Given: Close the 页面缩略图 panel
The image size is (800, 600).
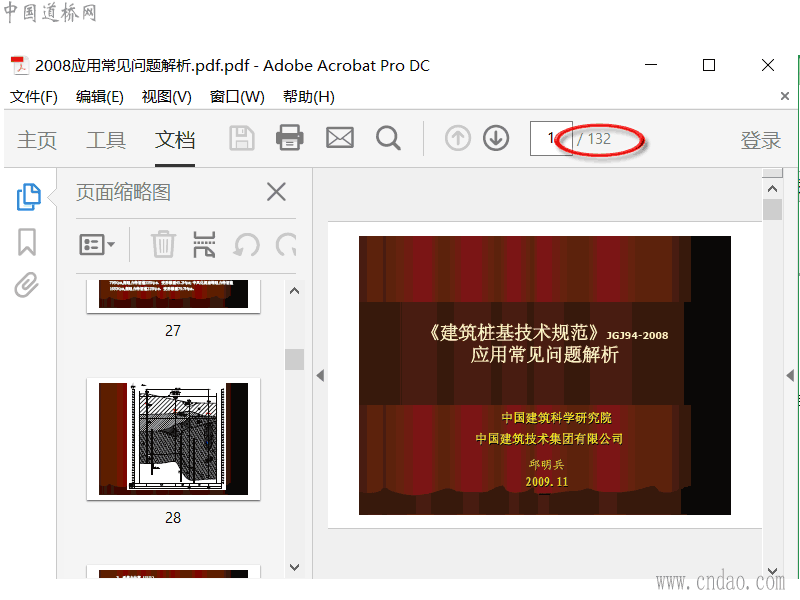Looking at the screenshot, I should (277, 192).
